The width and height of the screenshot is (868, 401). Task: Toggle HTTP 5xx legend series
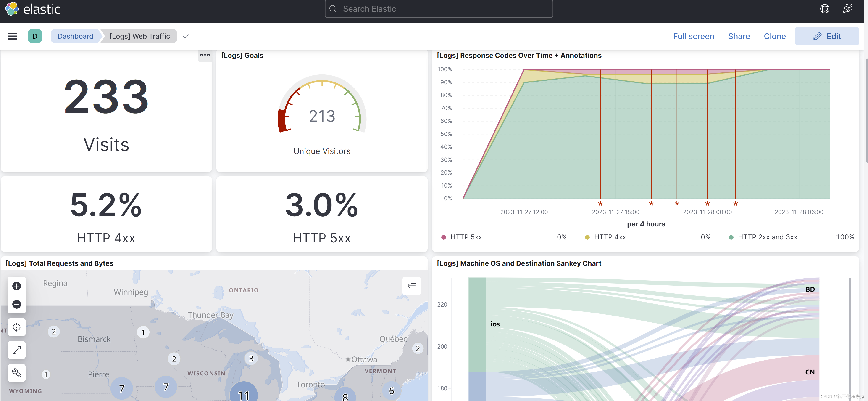(466, 237)
